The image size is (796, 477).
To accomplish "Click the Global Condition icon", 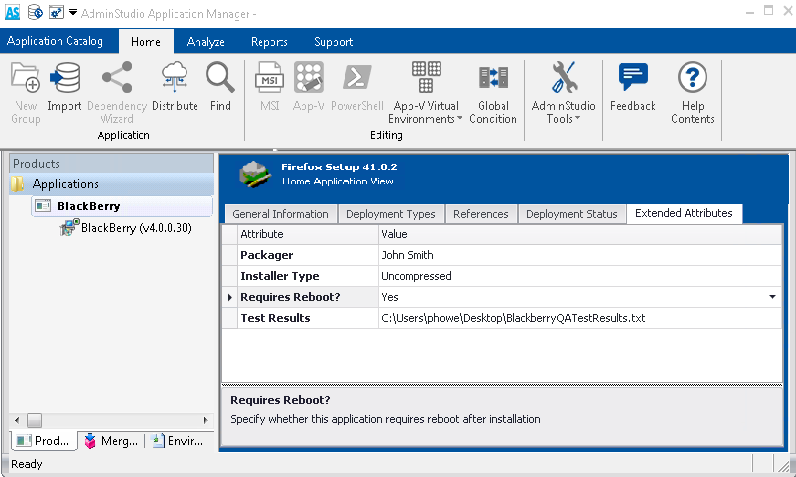I will 493,92.
